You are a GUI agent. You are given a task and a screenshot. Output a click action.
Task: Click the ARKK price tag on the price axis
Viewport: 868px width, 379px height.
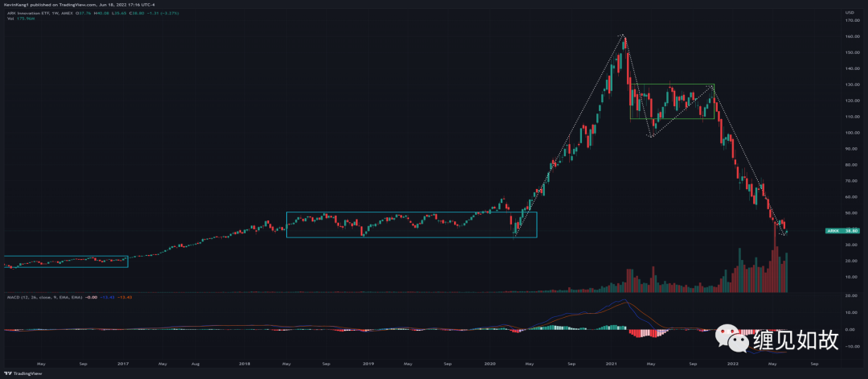point(842,230)
